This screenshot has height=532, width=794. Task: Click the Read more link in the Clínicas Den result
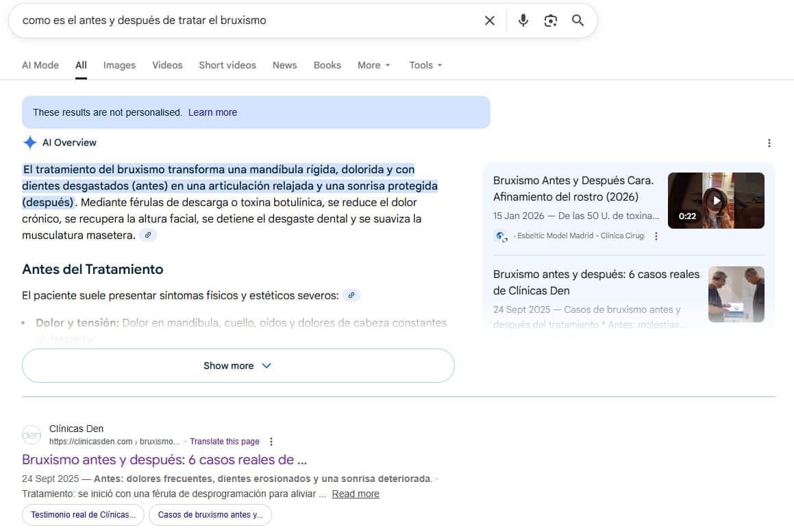click(355, 493)
